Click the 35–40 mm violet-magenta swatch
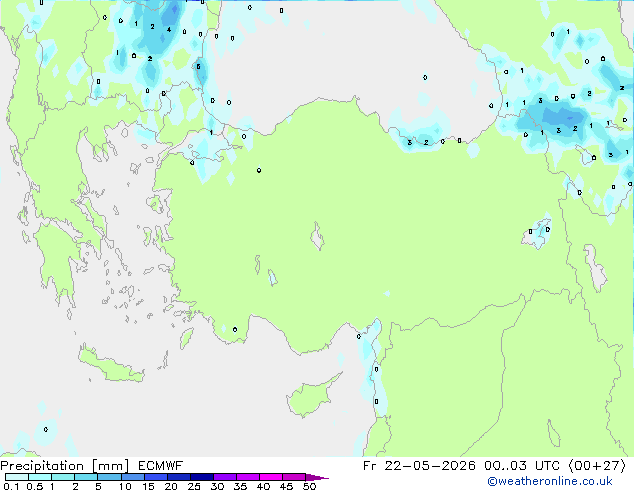 click(248, 477)
